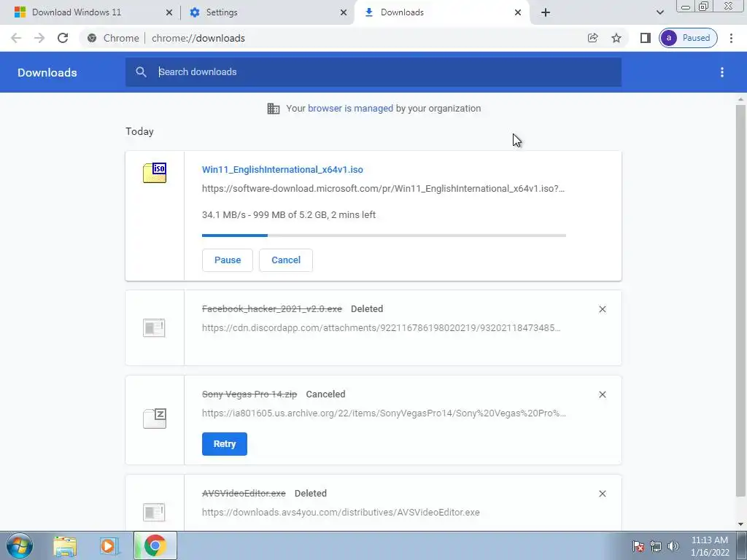Remove Sony Vegas Pro 14.zip from list
Viewport: 747px width, 560px height.
[603, 394]
